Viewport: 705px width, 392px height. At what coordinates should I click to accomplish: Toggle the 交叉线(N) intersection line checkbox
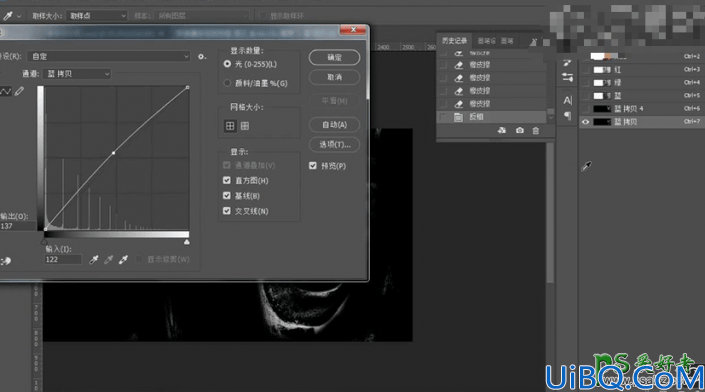[x=227, y=211]
